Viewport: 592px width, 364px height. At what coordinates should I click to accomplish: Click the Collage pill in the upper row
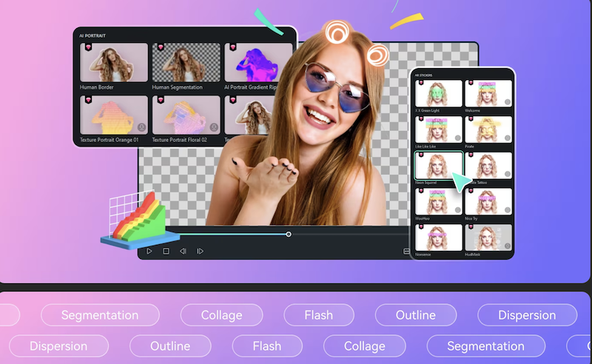pyautogui.click(x=221, y=315)
